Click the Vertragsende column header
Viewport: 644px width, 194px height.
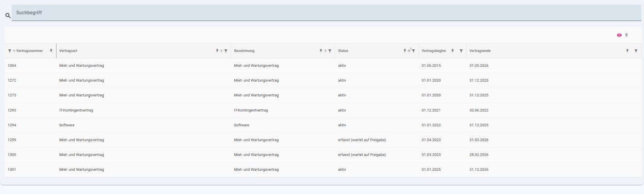click(480, 51)
